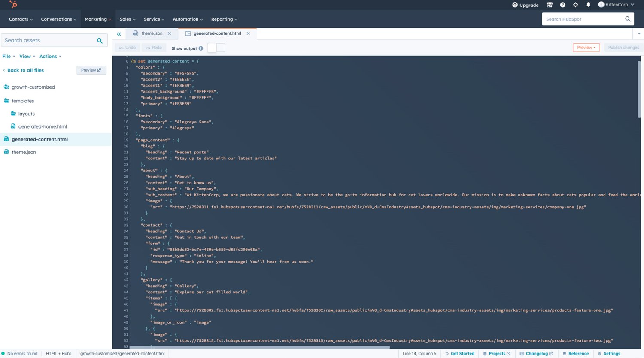
Task: Open the Notifications bell
Action: pyautogui.click(x=588, y=5)
